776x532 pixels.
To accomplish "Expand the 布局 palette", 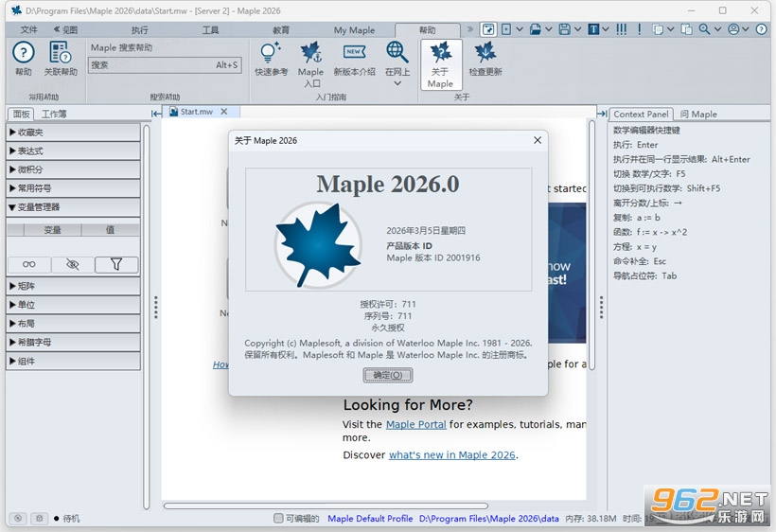I will (73, 324).
